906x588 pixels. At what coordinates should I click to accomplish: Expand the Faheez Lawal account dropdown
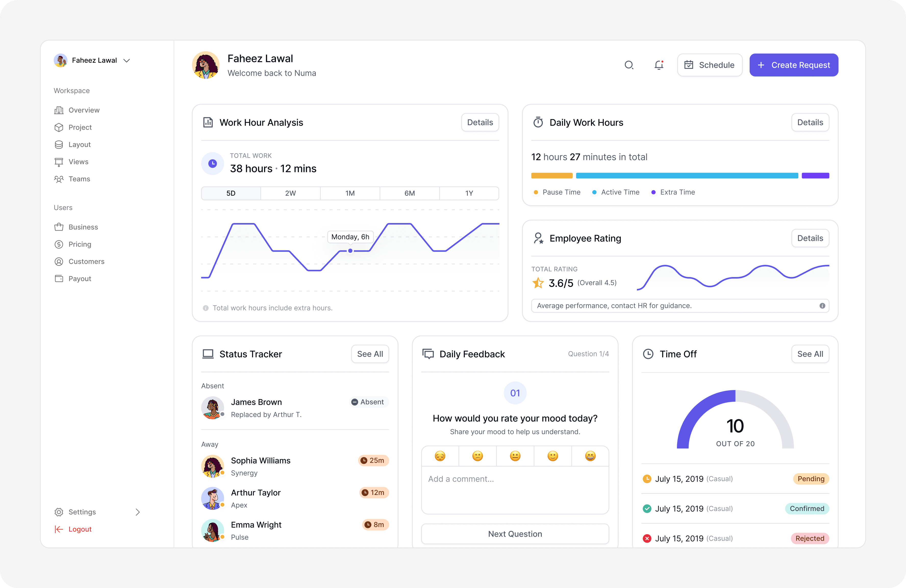[x=127, y=60]
